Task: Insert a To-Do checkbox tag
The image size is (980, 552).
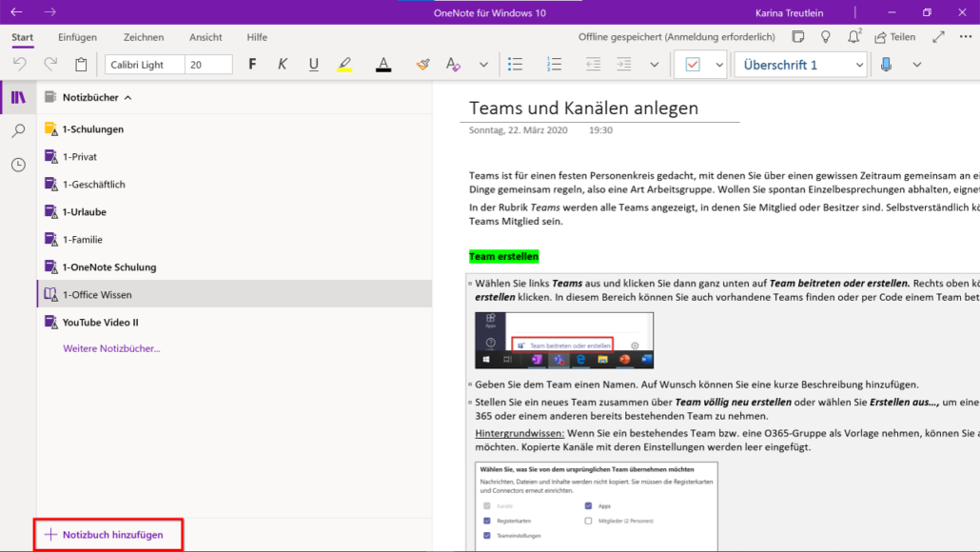Action: click(692, 64)
